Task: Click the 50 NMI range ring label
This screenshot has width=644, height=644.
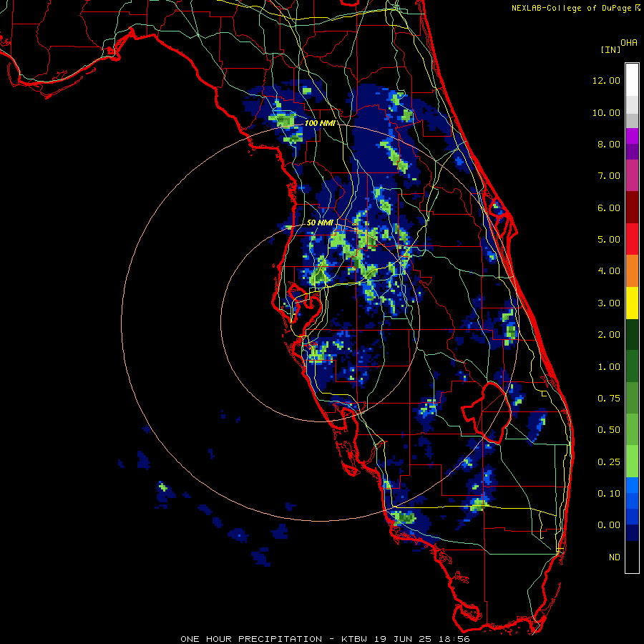Action: click(320, 223)
